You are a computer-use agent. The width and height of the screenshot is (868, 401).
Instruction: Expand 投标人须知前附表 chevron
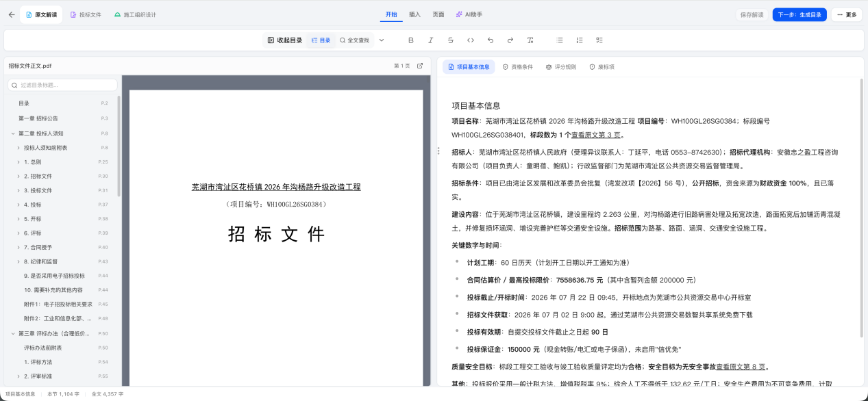tap(18, 148)
